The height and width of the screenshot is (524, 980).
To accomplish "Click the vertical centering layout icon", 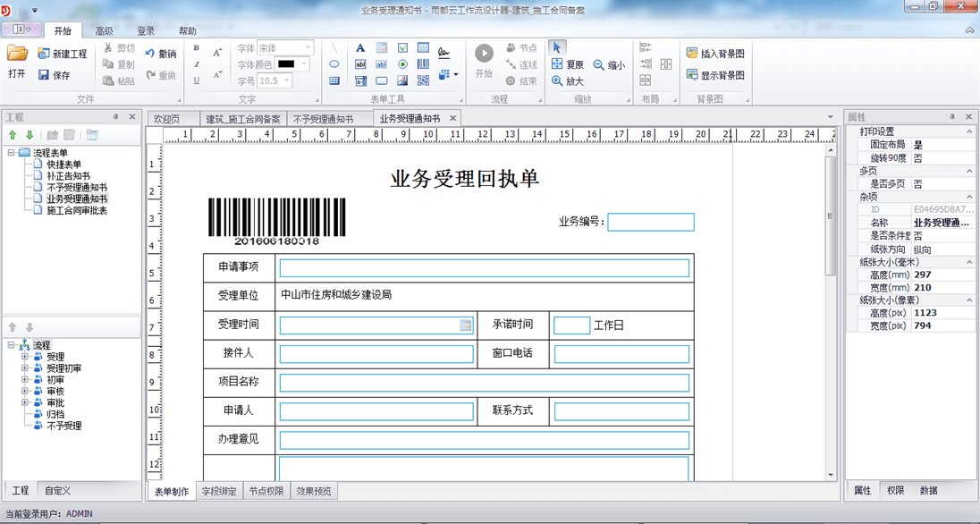I will [x=646, y=80].
